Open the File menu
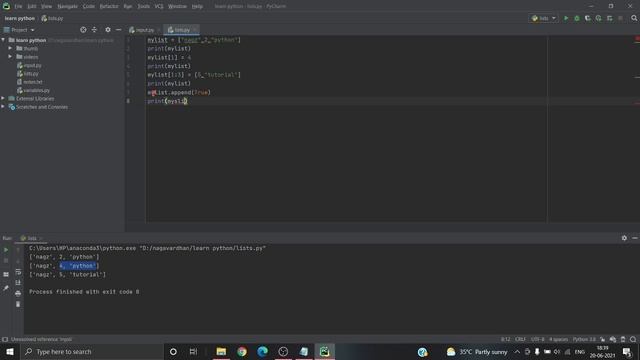This screenshot has height=360, width=640. [18, 6]
